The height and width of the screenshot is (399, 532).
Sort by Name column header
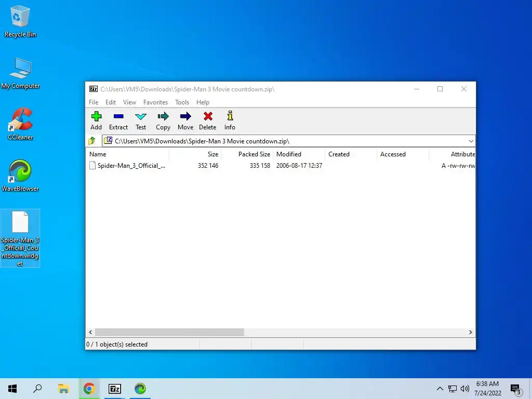coord(127,154)
